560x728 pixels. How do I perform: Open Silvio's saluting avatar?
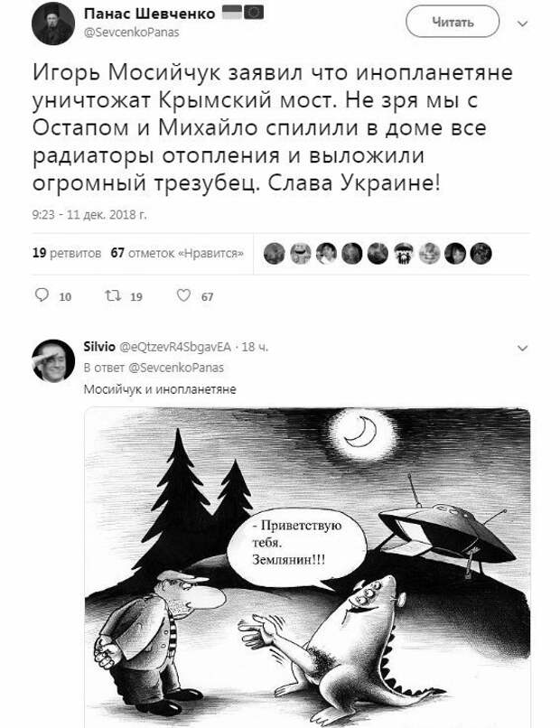click(x=53, y=361)
